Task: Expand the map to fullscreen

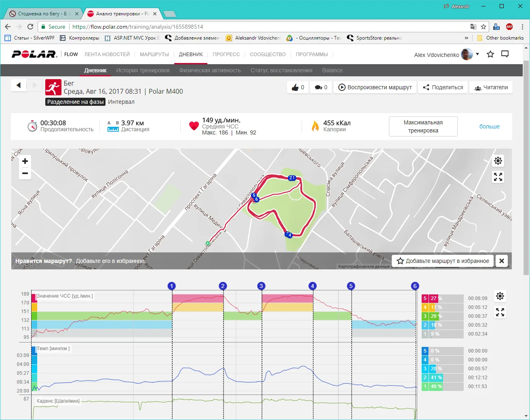Action: click(x=498, y=177)
